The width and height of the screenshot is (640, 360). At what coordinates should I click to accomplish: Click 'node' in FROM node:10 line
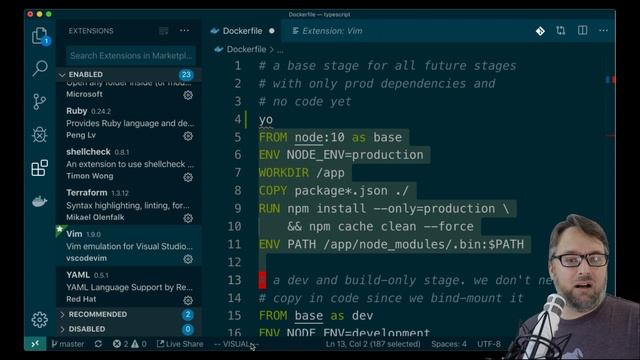coord(309,137)
